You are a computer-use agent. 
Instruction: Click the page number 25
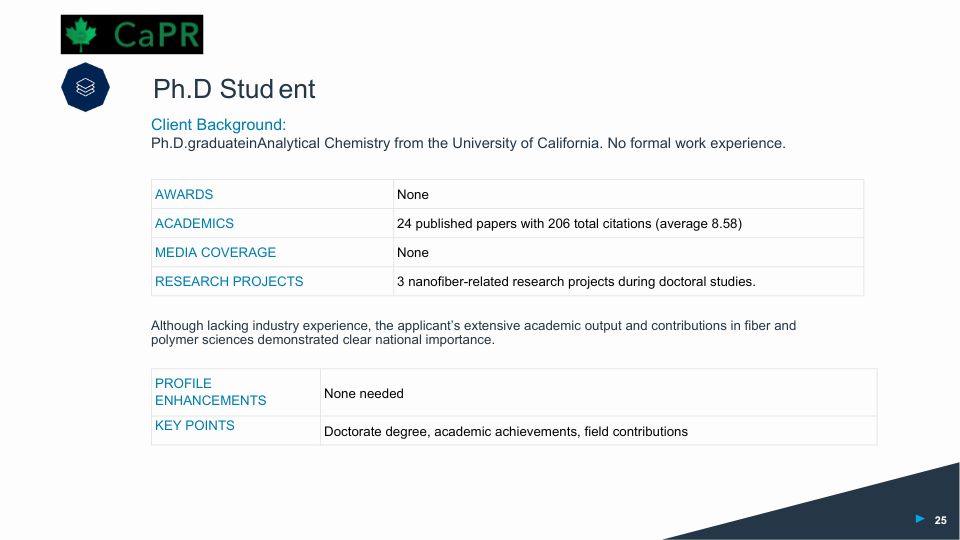coord(940,520)
